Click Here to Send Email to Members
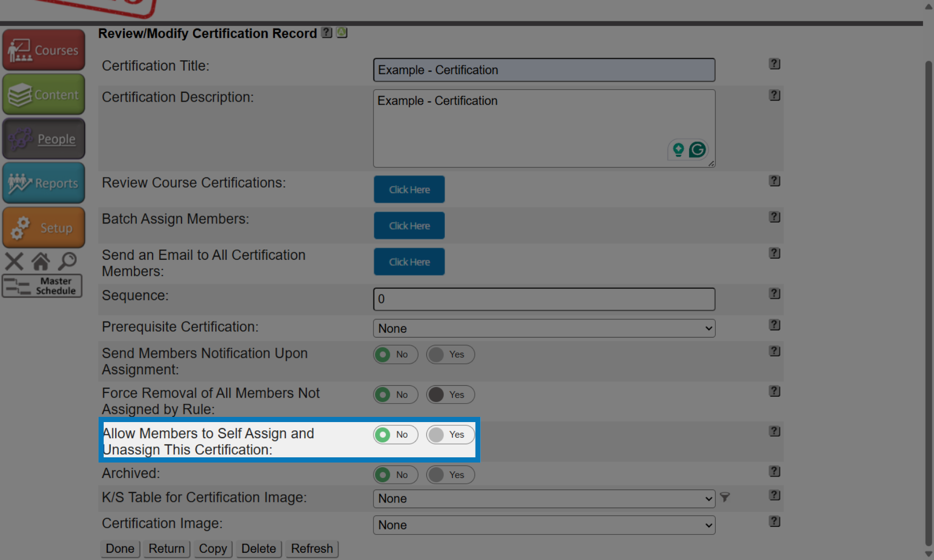The width and height of the screenshot is (934, 560). [409, 262]
